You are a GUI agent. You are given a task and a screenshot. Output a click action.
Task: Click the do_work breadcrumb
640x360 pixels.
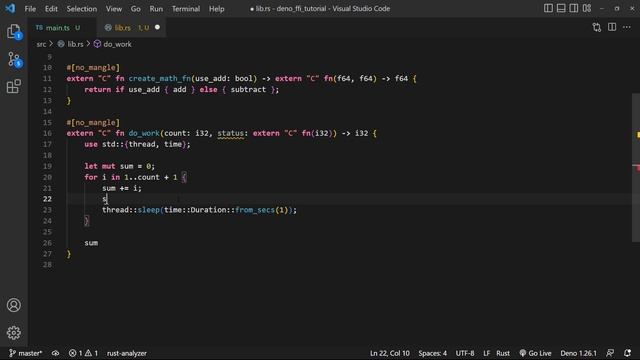click(x=117, y=44)
